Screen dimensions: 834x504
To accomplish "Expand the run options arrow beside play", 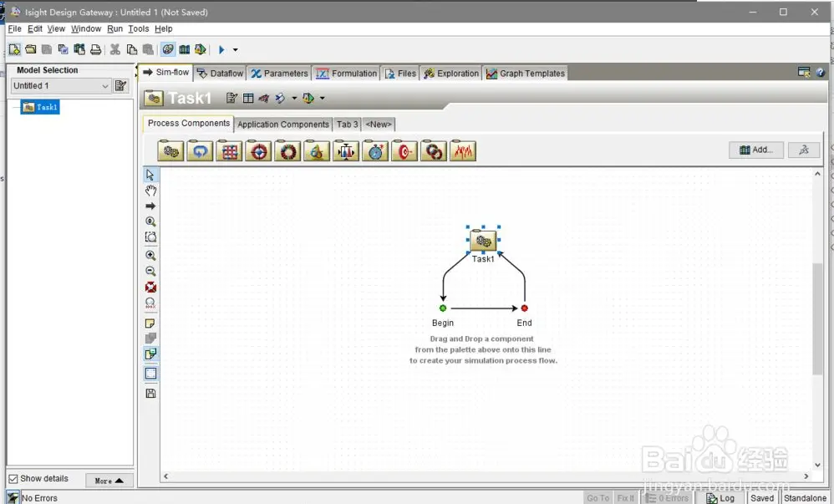I will [235, 50].
